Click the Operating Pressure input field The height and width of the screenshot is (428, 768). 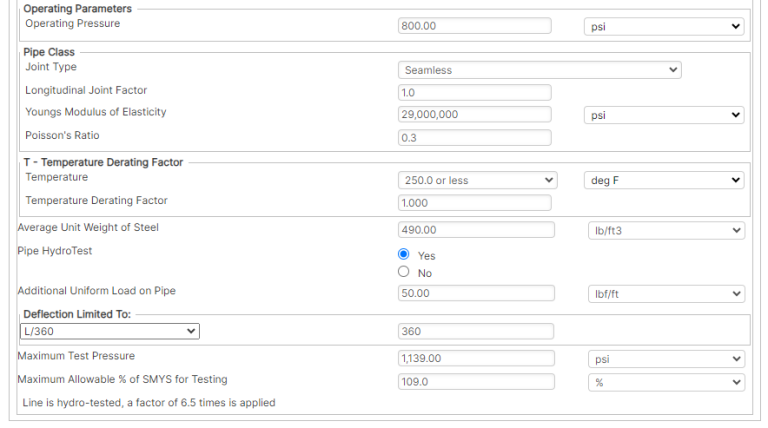(x=475, y=27)
